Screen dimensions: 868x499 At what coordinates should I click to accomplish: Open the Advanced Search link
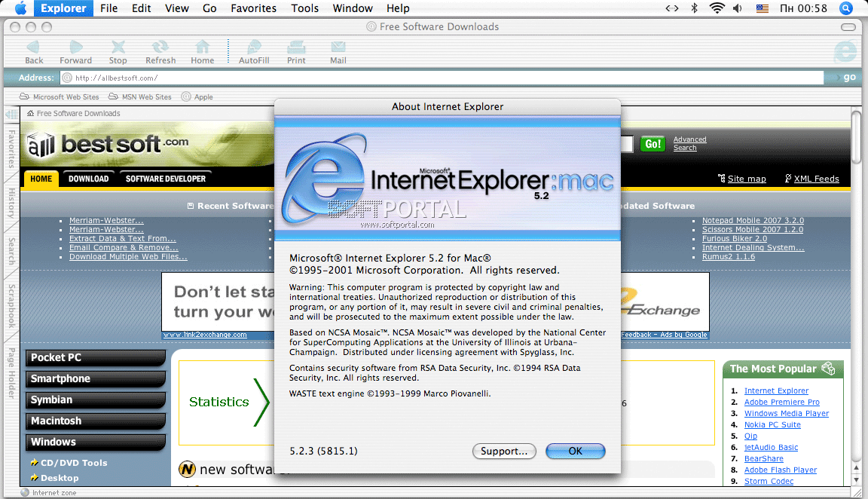689,143
